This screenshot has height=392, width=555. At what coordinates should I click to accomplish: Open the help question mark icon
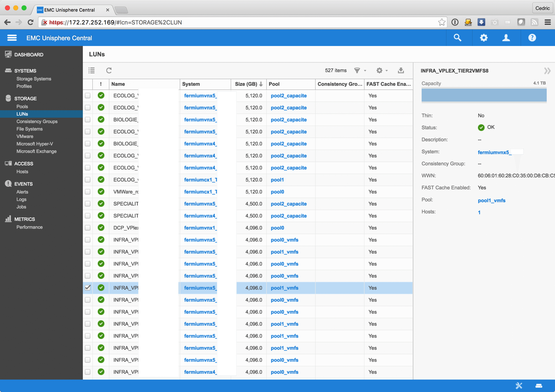tap(532, 38)
